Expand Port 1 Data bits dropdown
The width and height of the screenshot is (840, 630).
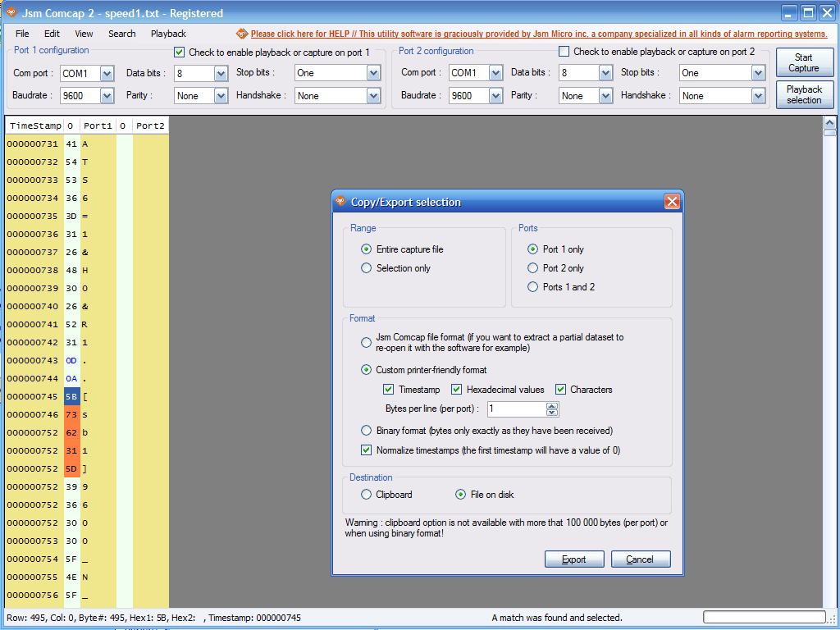coord(221,73)
